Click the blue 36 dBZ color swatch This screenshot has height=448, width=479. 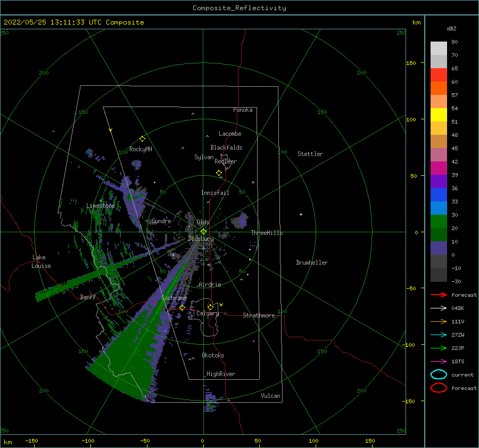tap(439, 195)
